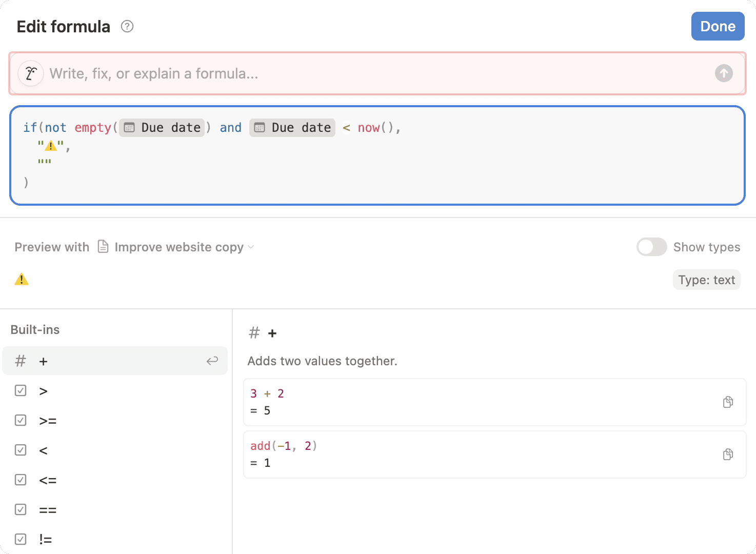Select the first Due date property token

click(162, 127)
